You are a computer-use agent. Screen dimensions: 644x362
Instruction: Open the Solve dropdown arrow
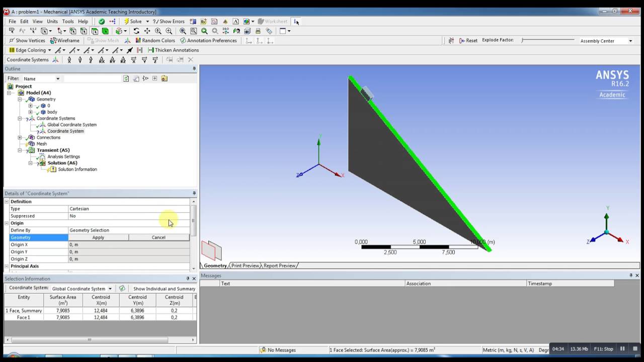147,22
